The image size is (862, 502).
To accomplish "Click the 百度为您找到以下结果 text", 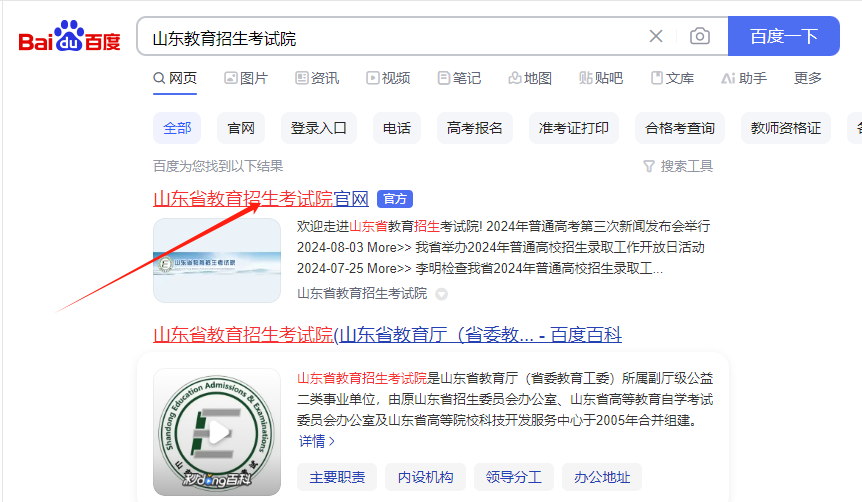I will (x=218, y=166).
